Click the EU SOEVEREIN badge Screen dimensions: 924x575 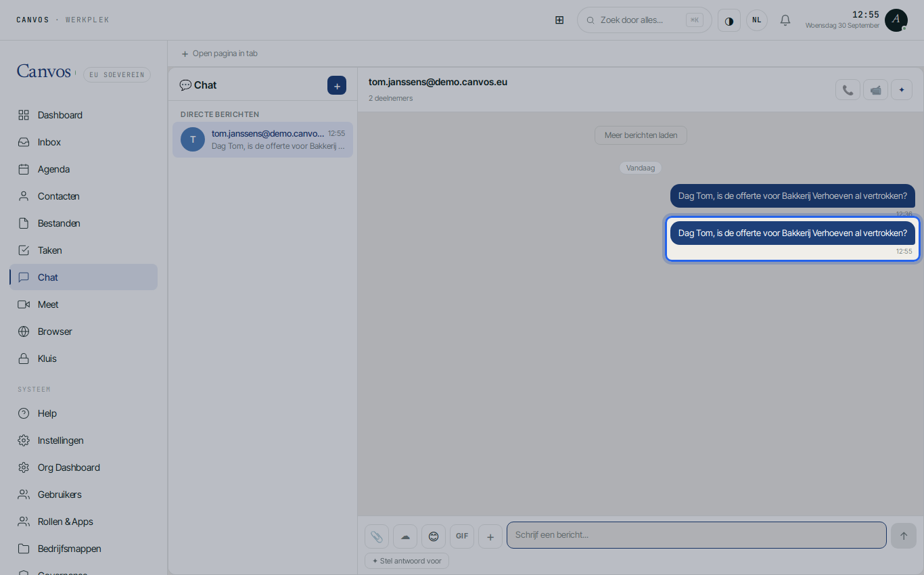click(x=117, y=74)
